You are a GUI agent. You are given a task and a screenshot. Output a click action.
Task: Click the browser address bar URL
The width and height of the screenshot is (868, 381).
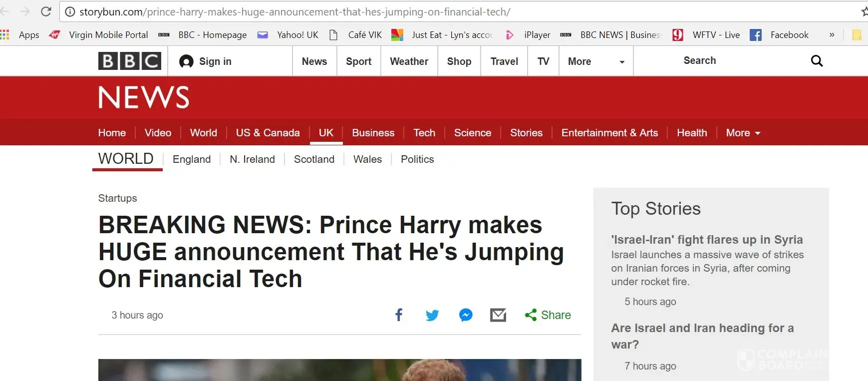294,11
